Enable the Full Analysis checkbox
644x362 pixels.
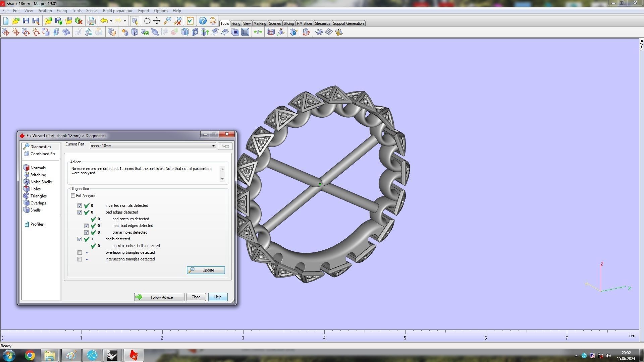point(73,196)
